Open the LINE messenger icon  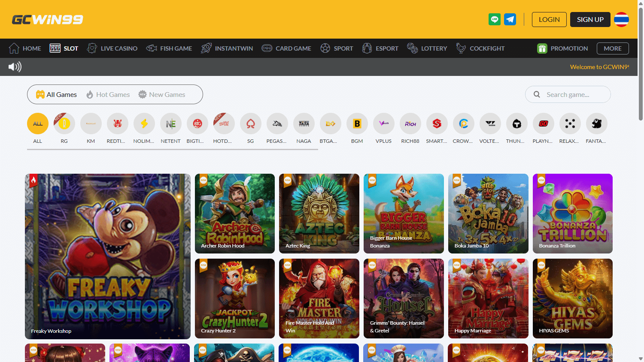point(494,19)
